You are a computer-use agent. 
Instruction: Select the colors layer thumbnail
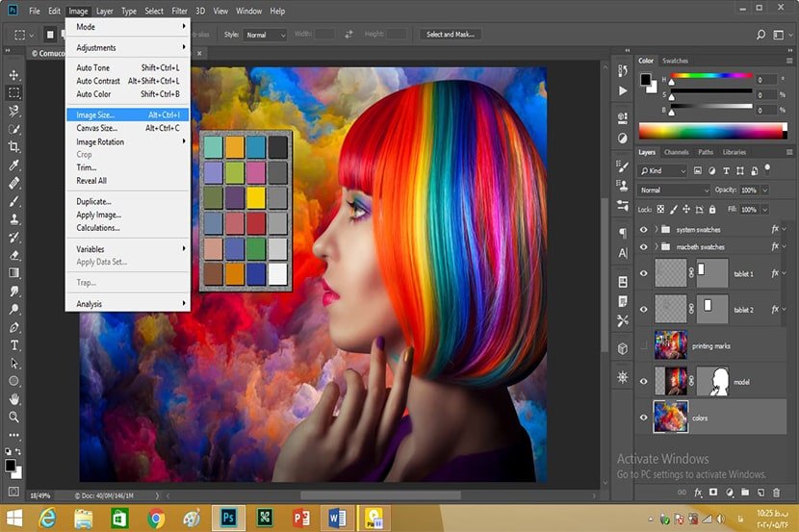tap(671, 417)
